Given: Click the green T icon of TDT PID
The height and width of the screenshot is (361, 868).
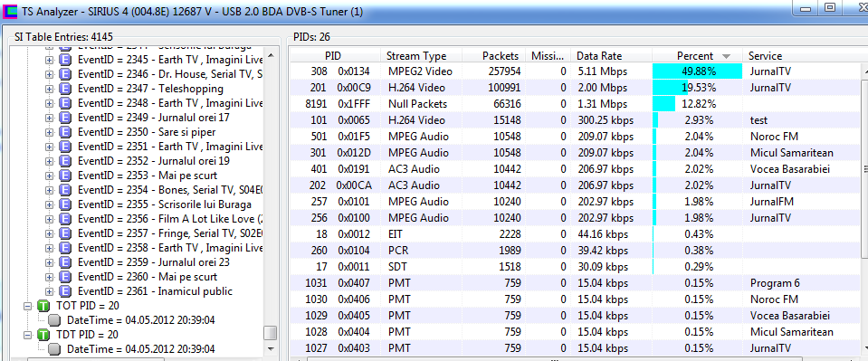Looking at the screenshot, I should click(x=43, y=335).
